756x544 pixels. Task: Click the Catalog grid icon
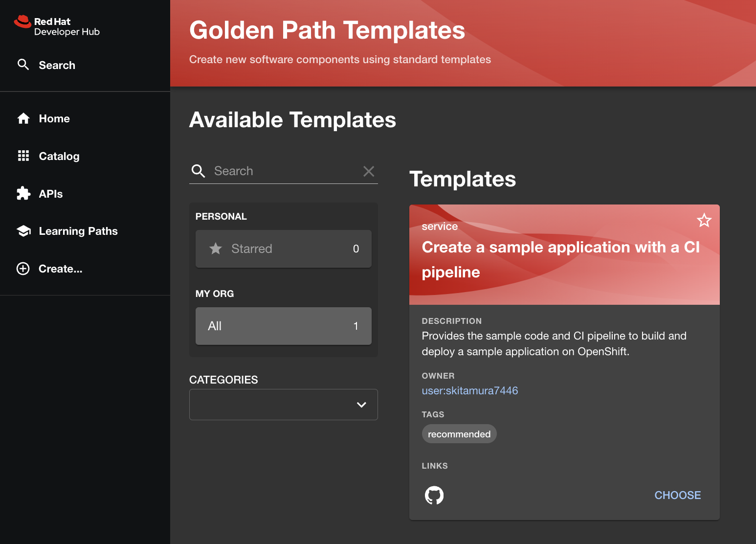click(x=23, y=156)
